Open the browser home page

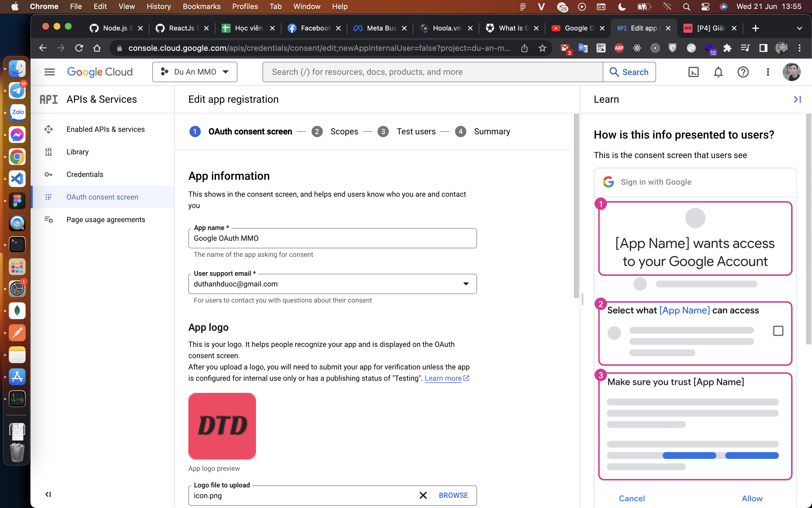pos(97,48)
